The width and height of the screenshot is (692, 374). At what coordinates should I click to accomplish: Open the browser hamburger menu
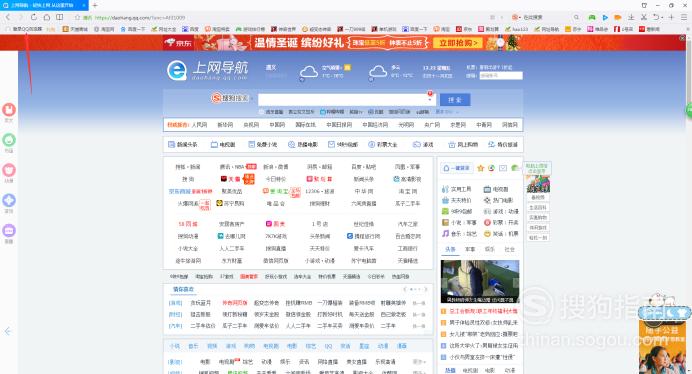(x=684, y=17)
